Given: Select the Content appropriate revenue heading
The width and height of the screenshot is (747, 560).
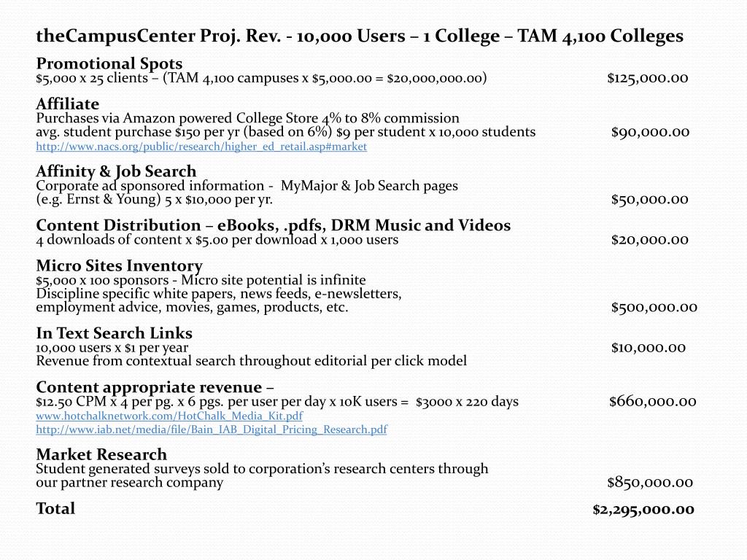Looking at the screenshot, I should coord(155,386).
